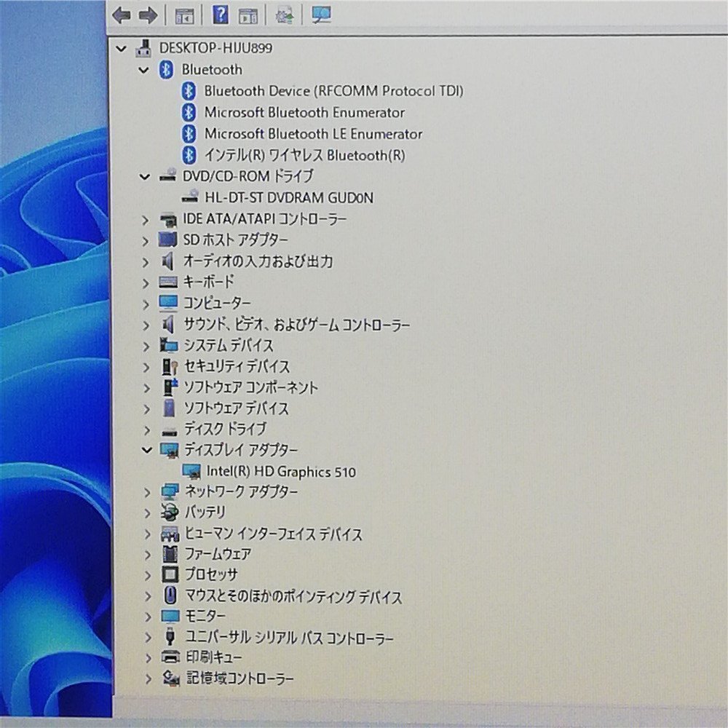
Task: Collapse the ディスプレイ アダプター category
Action: (x=147, y=450)
